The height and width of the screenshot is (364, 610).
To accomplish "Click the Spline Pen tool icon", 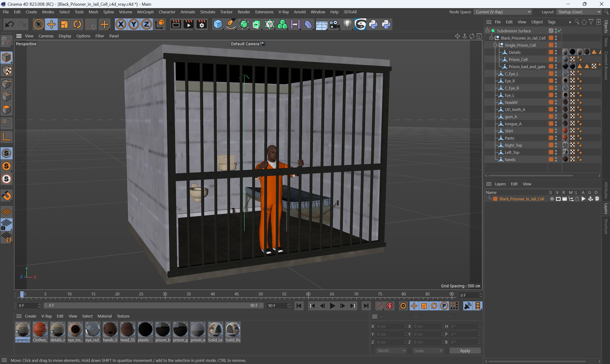I will (231, 24).
